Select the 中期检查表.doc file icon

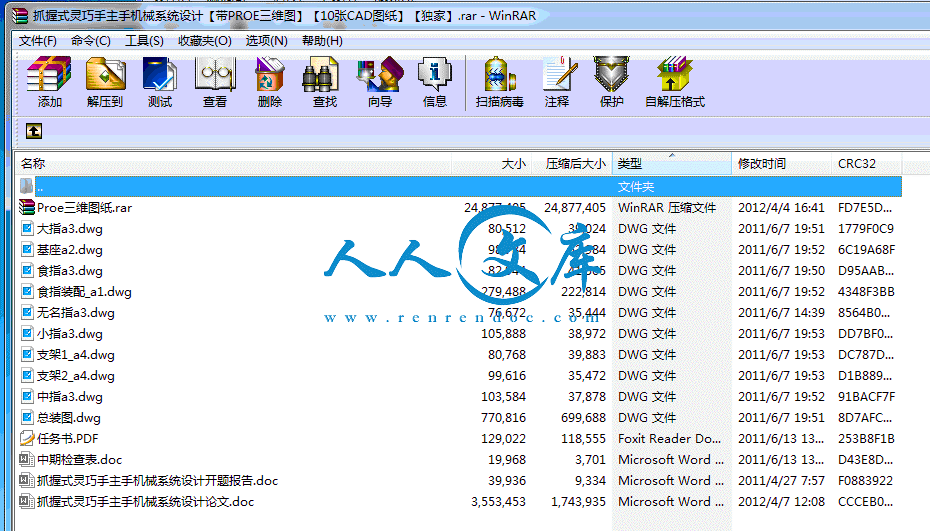27,459
